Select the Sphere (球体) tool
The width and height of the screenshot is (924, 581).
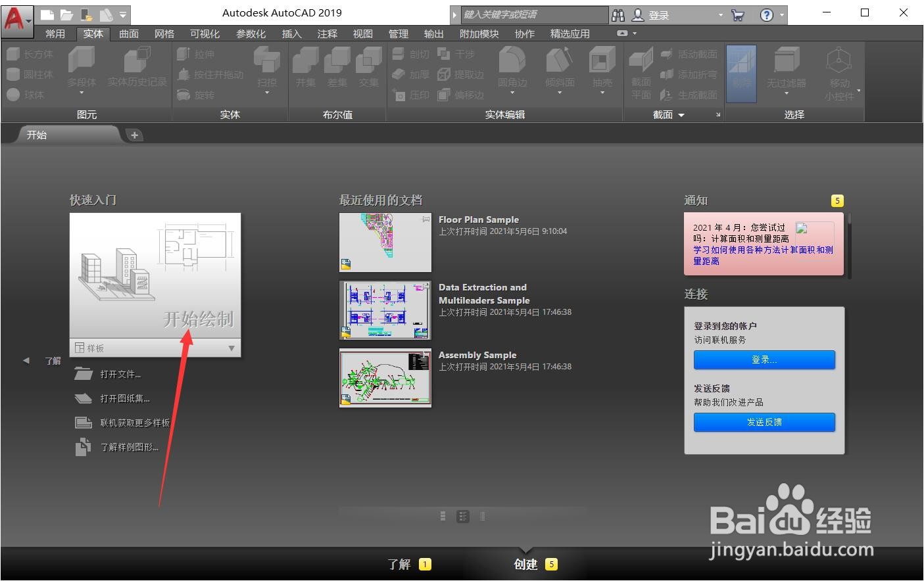(x=26, y=95)
